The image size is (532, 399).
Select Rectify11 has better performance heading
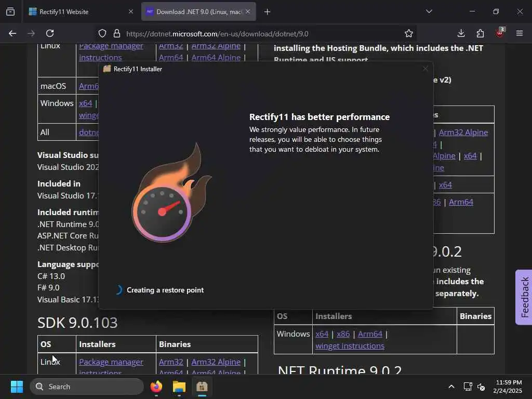click(x=320, y=117)
